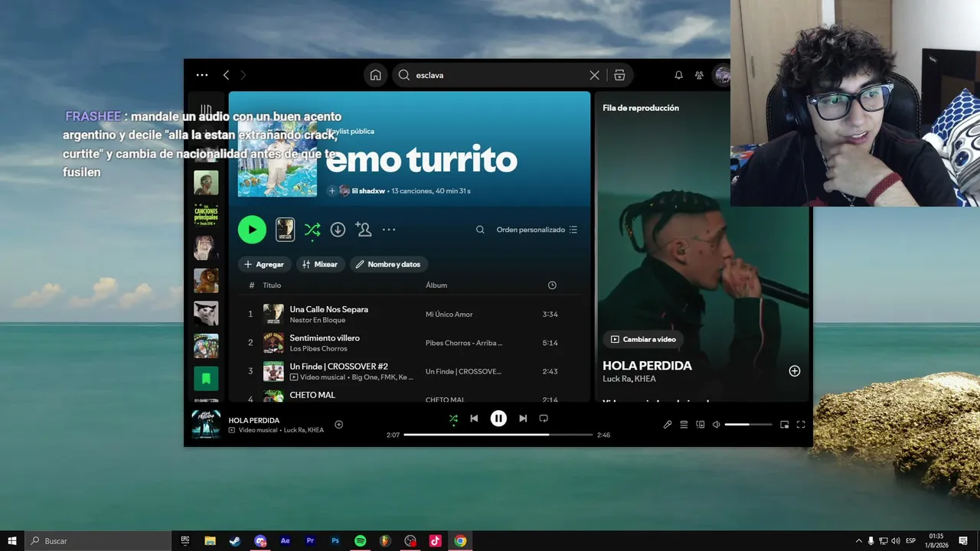Open the user profile avatar menu

pyautogui.click(x=721, y=75)
